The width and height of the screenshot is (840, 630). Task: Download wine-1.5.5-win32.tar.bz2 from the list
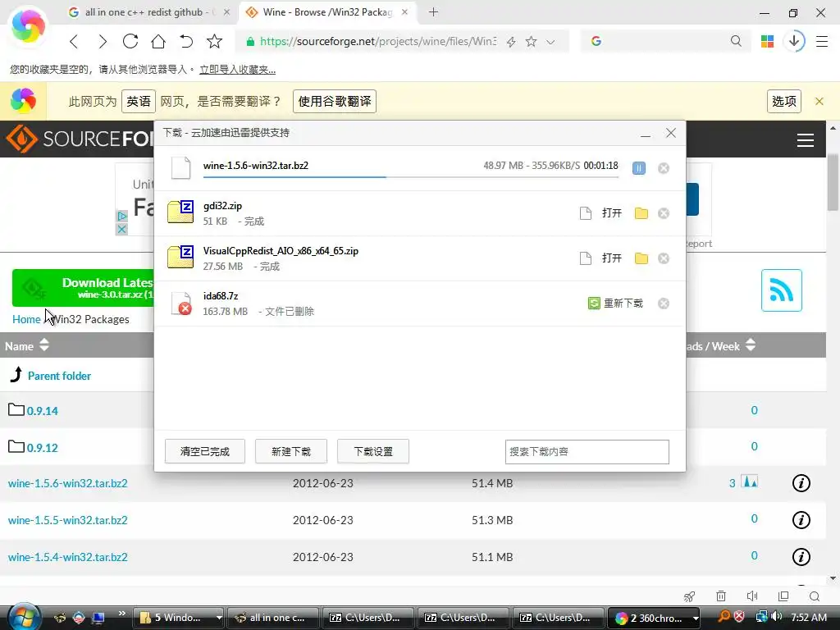click(67, 520)
